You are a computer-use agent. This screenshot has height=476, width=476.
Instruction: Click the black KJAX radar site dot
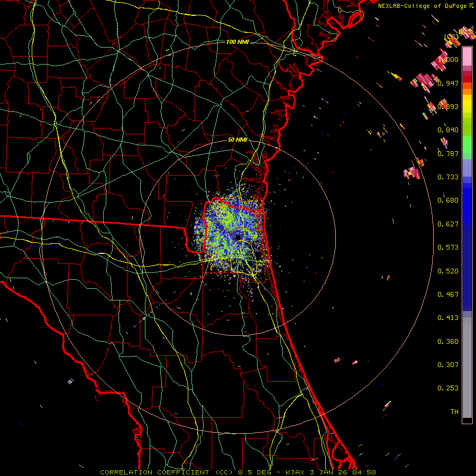click(x=237, y=237)
